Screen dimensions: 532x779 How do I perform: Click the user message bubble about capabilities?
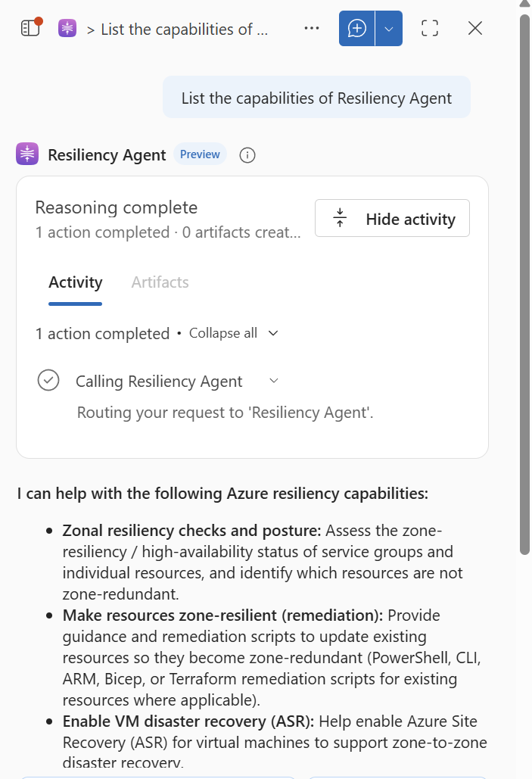coord(316,98)
